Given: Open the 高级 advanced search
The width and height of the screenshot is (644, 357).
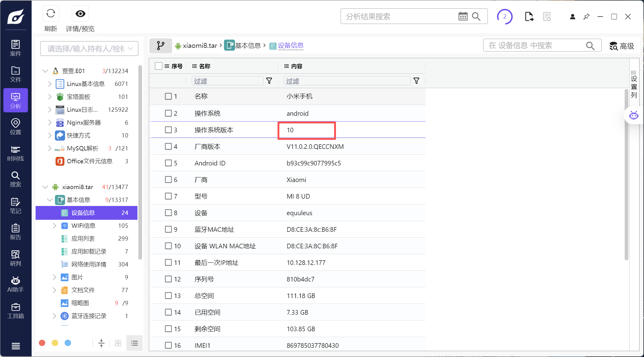Looking at the screenshot, I should click(x=622, y=46).
